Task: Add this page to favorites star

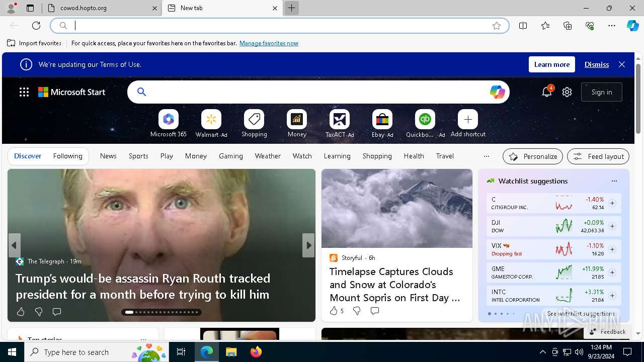Action: click(x=497, y=26)
